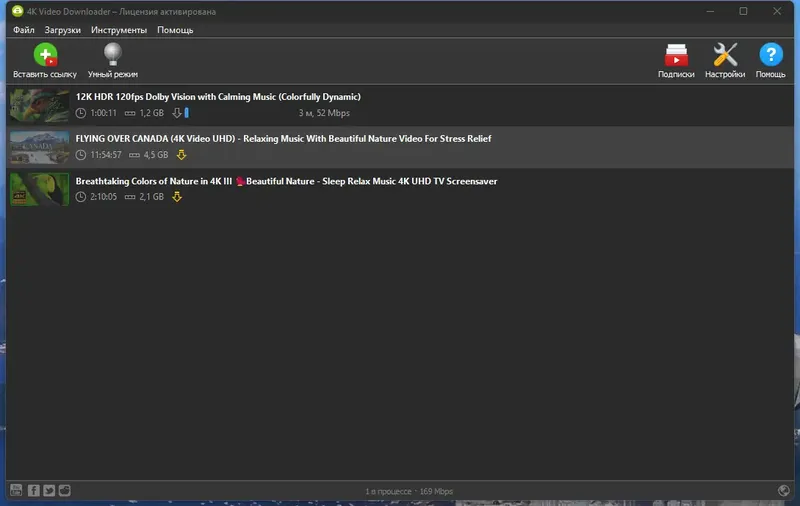Viewport: 800px width, 506px height.
Task: Click the 4,5 GB file size
Action: click(x=156, y=155)
